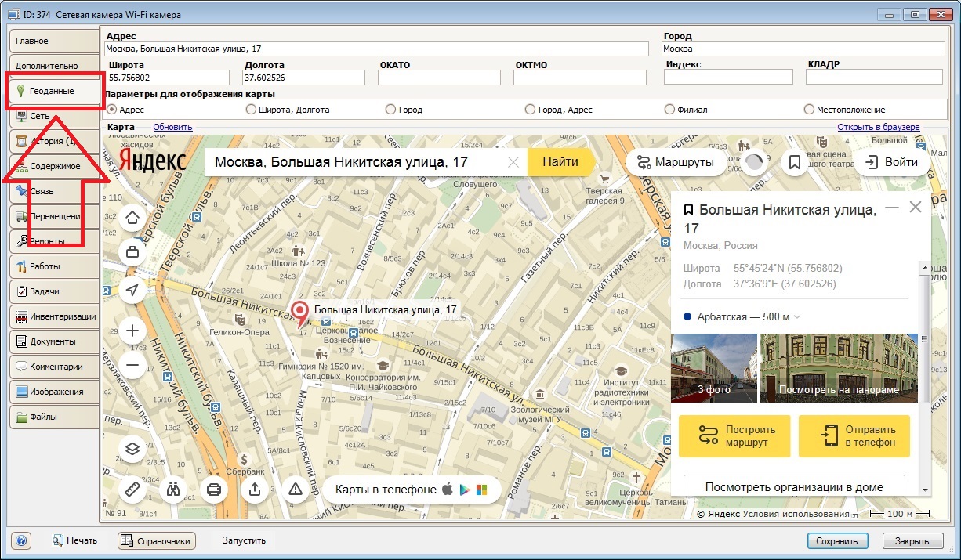Click the Индекс input field
Viewport: 961px width, 560px height.
click(728, 77)
